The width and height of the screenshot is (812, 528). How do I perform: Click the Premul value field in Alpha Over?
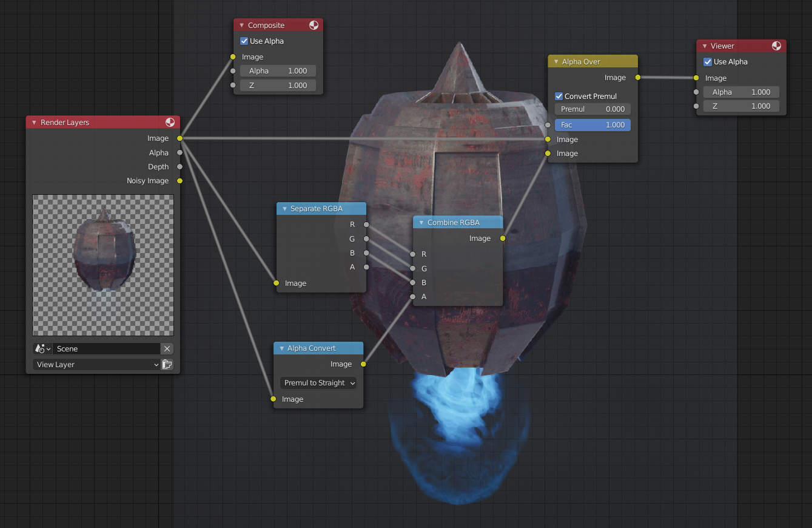592,109
